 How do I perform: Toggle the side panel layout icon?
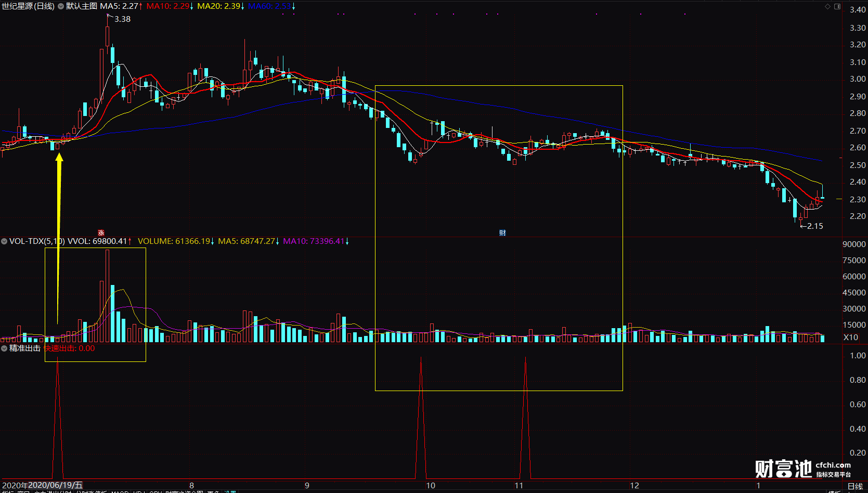tap(837, 6)
